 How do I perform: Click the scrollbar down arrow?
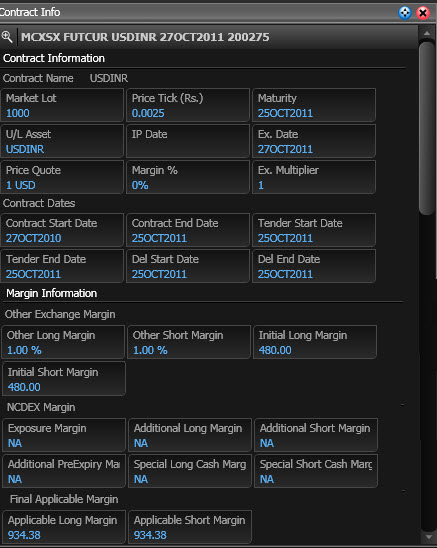[x=428, y=536]
